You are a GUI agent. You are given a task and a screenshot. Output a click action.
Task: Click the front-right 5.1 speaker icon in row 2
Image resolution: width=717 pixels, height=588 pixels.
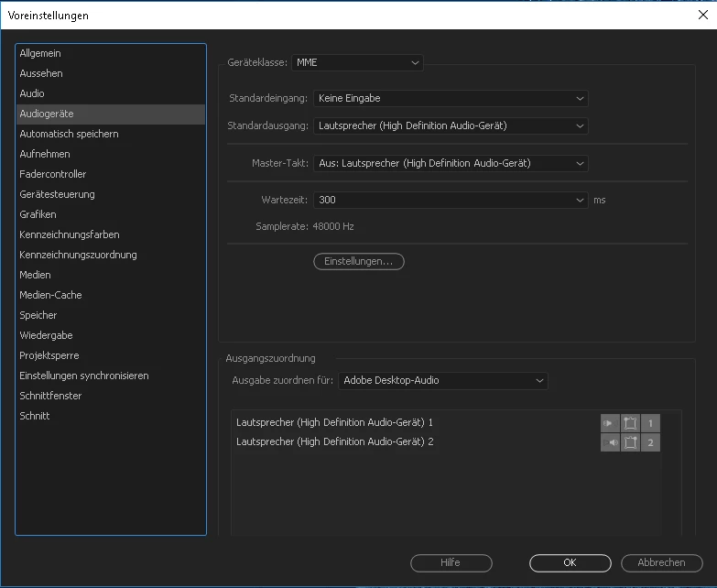(x=630, y=442)
